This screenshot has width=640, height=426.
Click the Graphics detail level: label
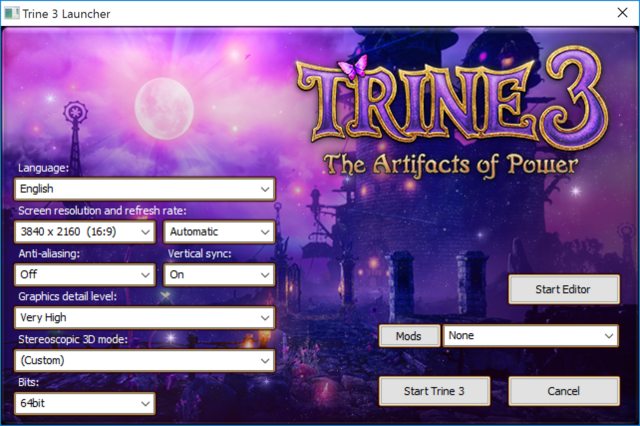(67, 296)
